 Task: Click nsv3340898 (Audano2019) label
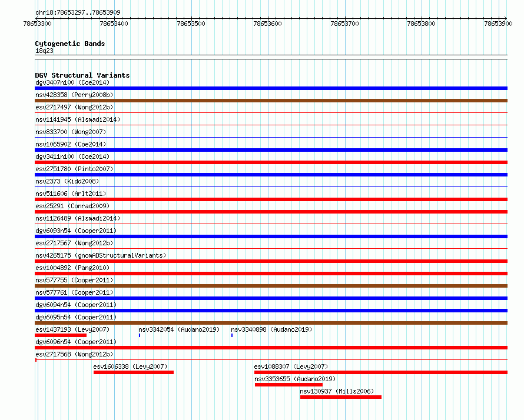coord(271,329)
